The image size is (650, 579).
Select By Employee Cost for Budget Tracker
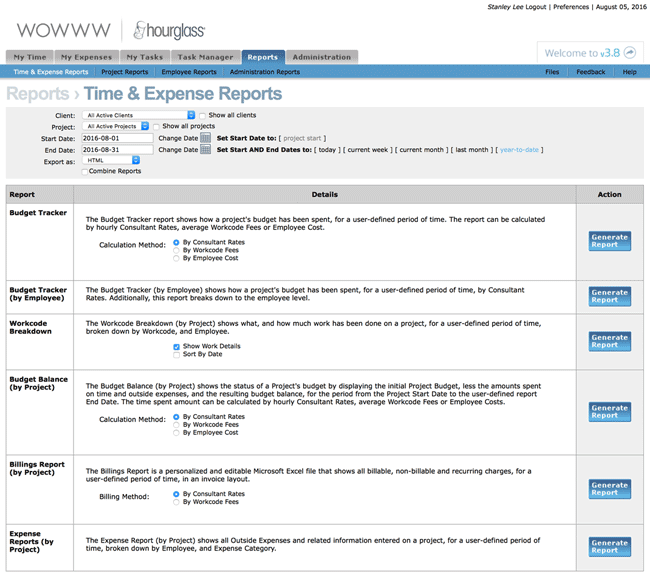coord(176,258)
